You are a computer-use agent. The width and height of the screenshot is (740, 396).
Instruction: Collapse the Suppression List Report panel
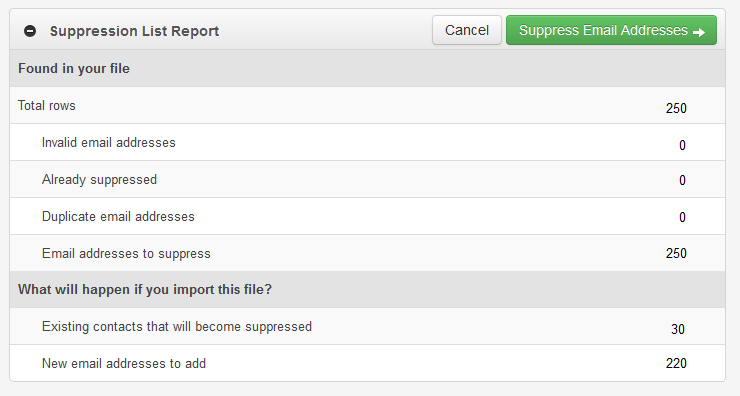[x=30, y=31]
